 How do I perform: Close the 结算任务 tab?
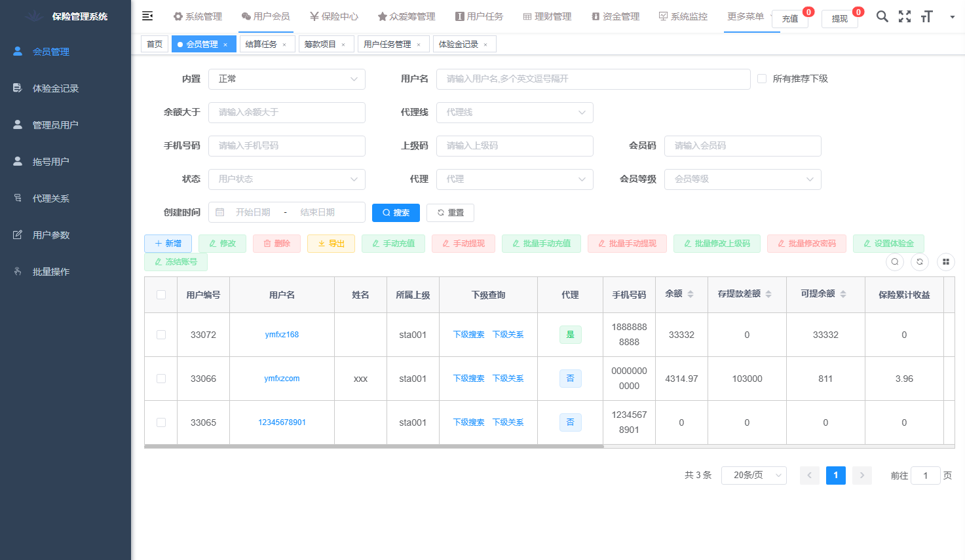point(284,45)
